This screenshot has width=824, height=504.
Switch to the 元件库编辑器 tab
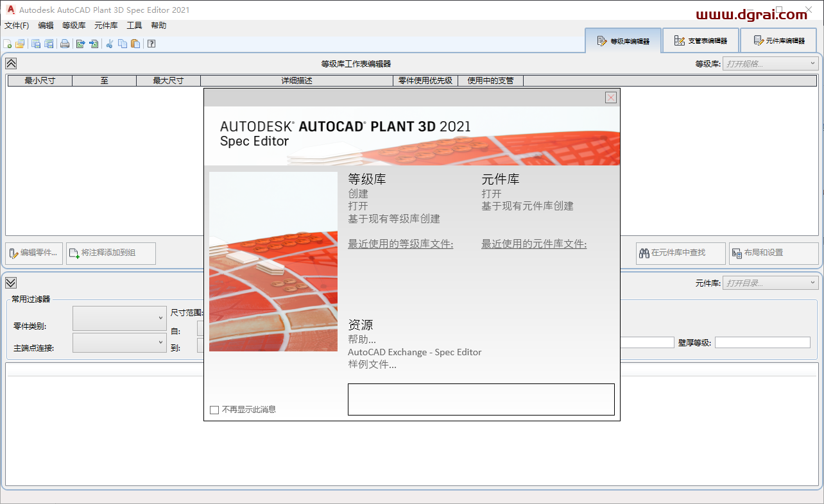[778, 40]
